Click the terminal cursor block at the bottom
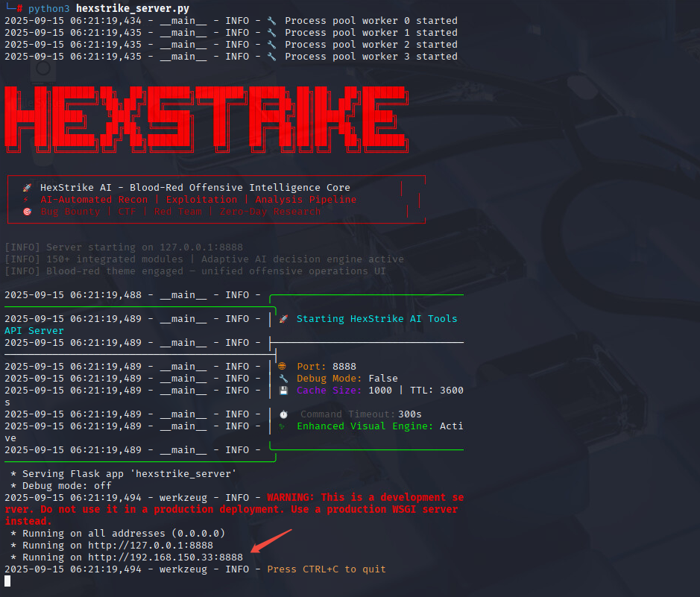 [x=7, y=581]
